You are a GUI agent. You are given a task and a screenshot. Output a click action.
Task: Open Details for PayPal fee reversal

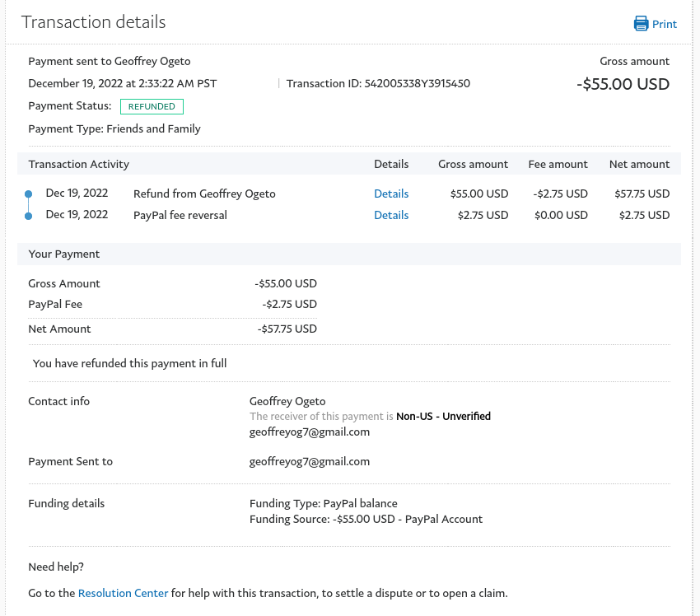pyautogui.click(x=391, y=215)
